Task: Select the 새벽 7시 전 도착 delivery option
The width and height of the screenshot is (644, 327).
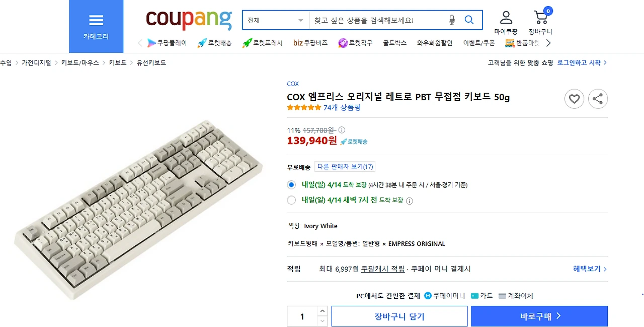Action: (x=291, y=200)
